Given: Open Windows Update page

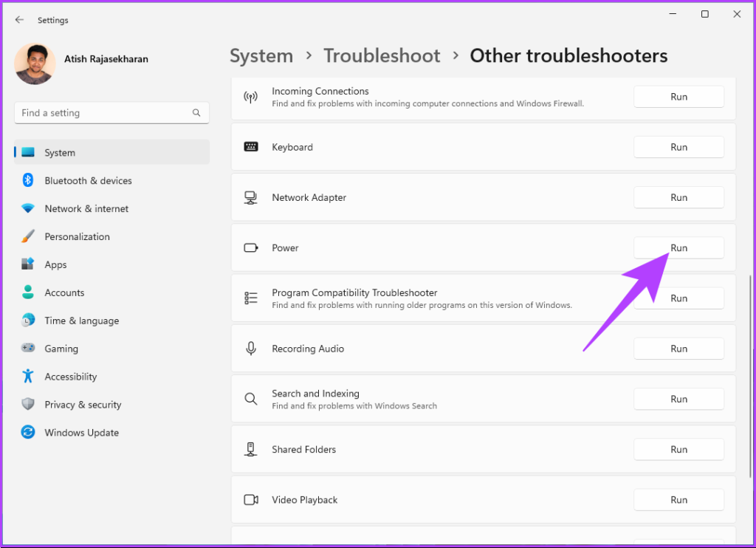Looking at the screenshot, I should pyautogui.click(x=81, y=433).
